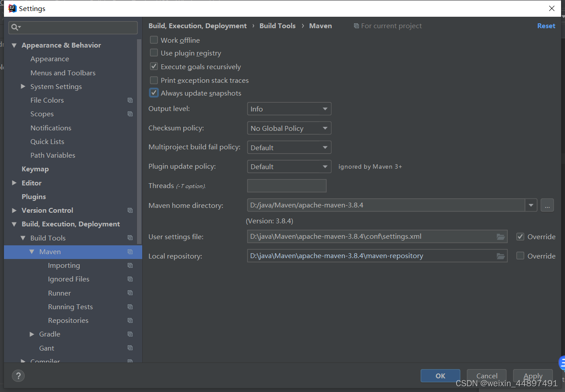Select Running Tests under Maven
The image size is (565, 392).
tap(70, 307)
